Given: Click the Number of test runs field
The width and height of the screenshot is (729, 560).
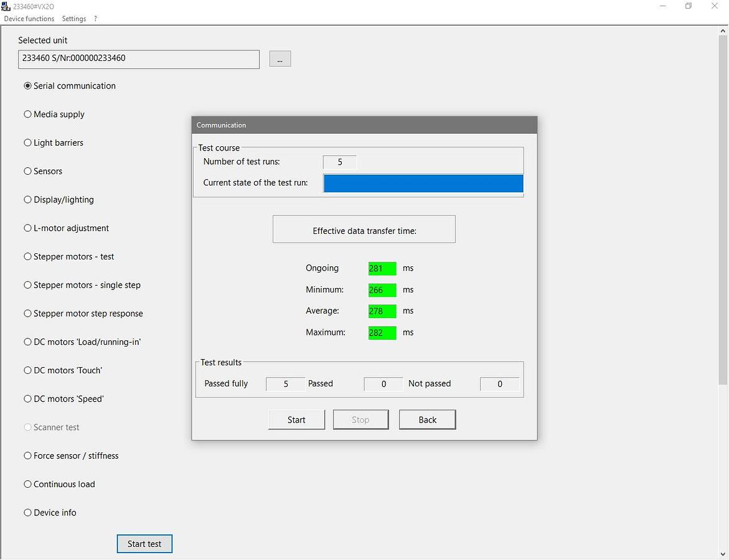Looking at the screenshot, I should tap(340, 162).
